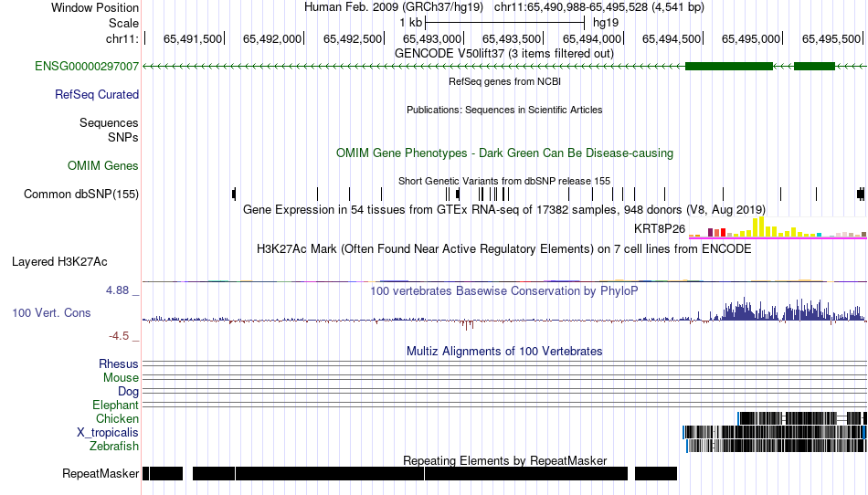Screen dimensions: 868x495
Task: Click the Chicken alignment block
Action: click(x=802, y=418)
